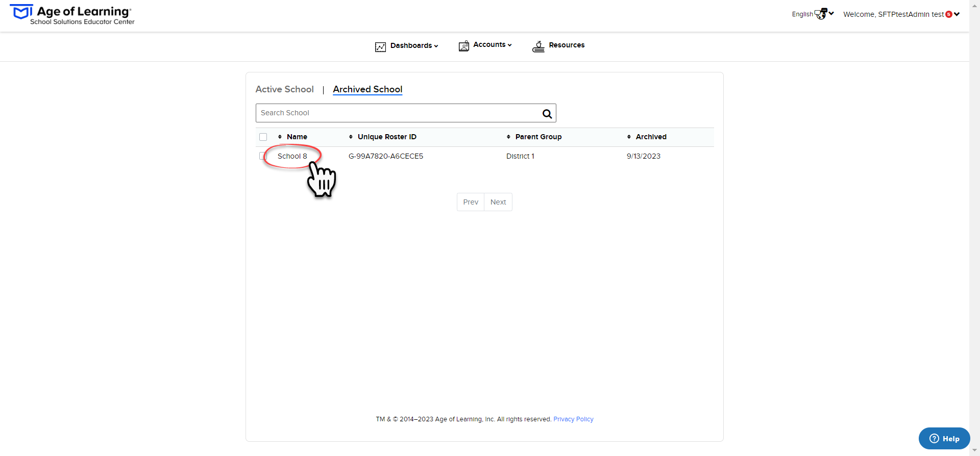The height and width of the screenshot is (456, 980).
Task: Click the Dashboards chart icon
Action: pyautogui.click(x=380, y=47)
